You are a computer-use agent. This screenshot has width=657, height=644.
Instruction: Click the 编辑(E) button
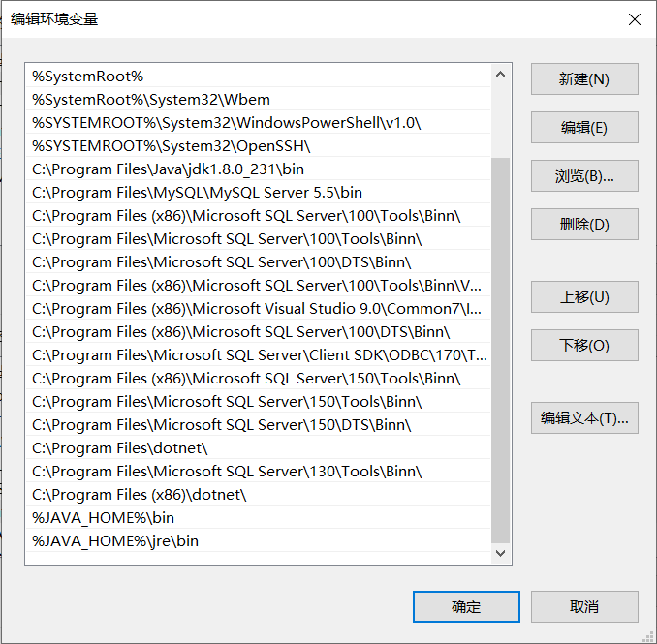[x=584, y=127]
